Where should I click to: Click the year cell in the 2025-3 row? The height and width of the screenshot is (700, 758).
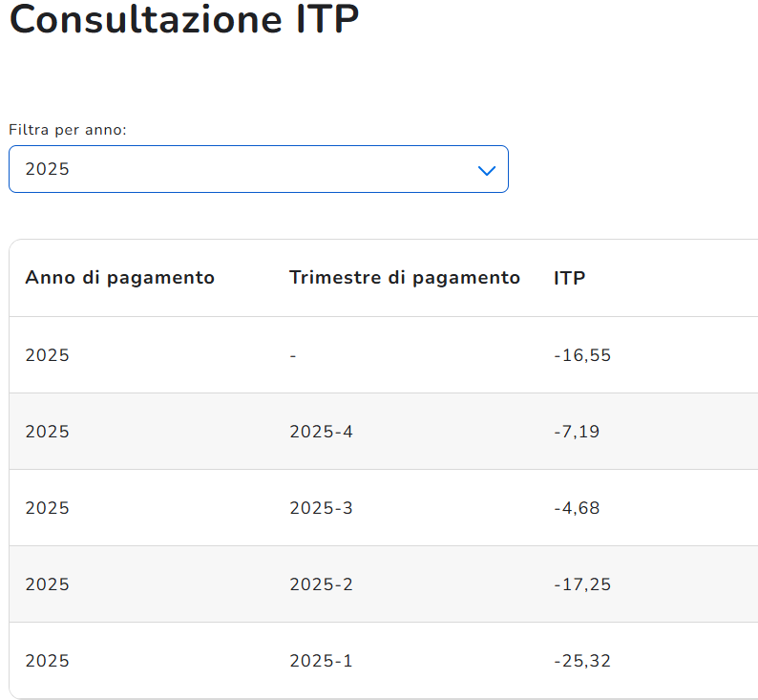[x=48, y=508]
